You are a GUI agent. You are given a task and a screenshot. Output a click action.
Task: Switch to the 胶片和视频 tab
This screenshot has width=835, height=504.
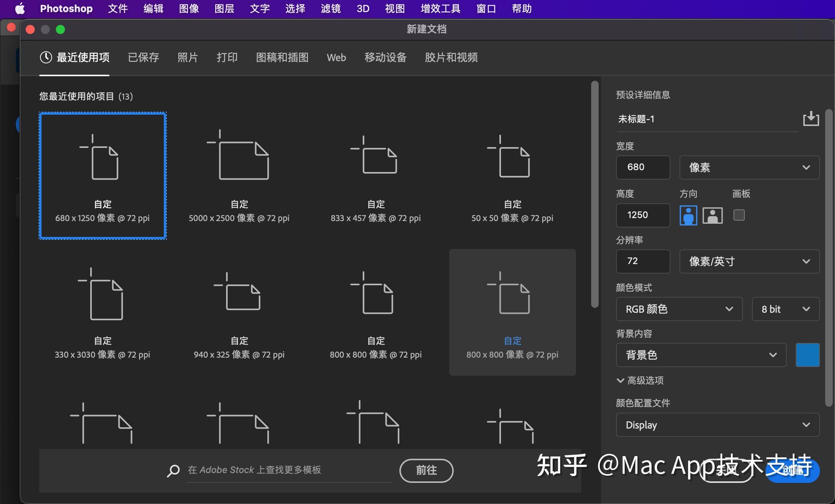pyautogui.click(x=451, y=57)
